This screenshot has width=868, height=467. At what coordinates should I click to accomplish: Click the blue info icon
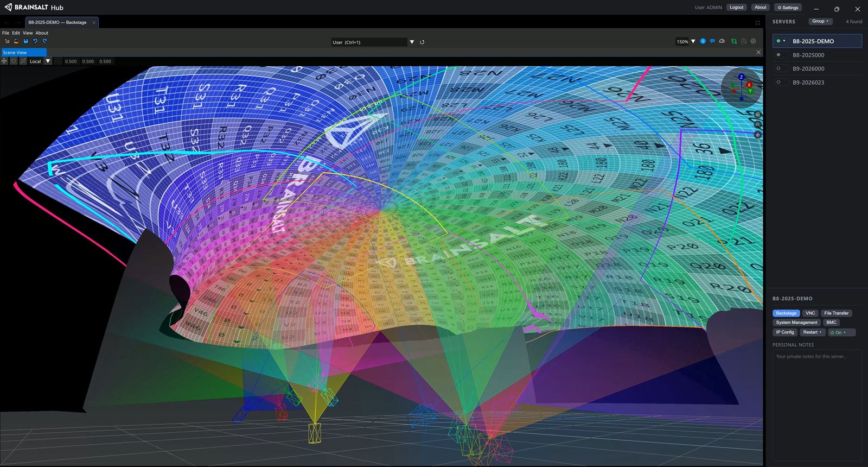pyautogui.click(x=703, y=41)
